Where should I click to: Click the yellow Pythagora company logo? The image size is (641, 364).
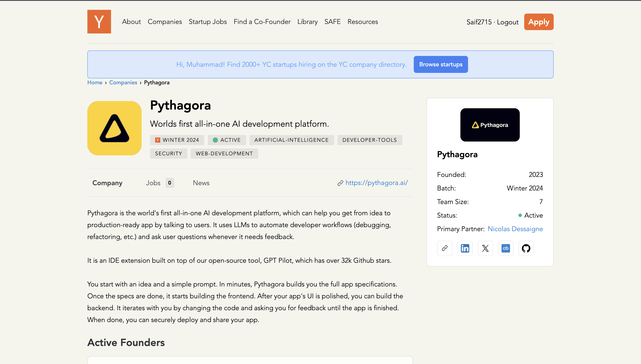(114, 128)
